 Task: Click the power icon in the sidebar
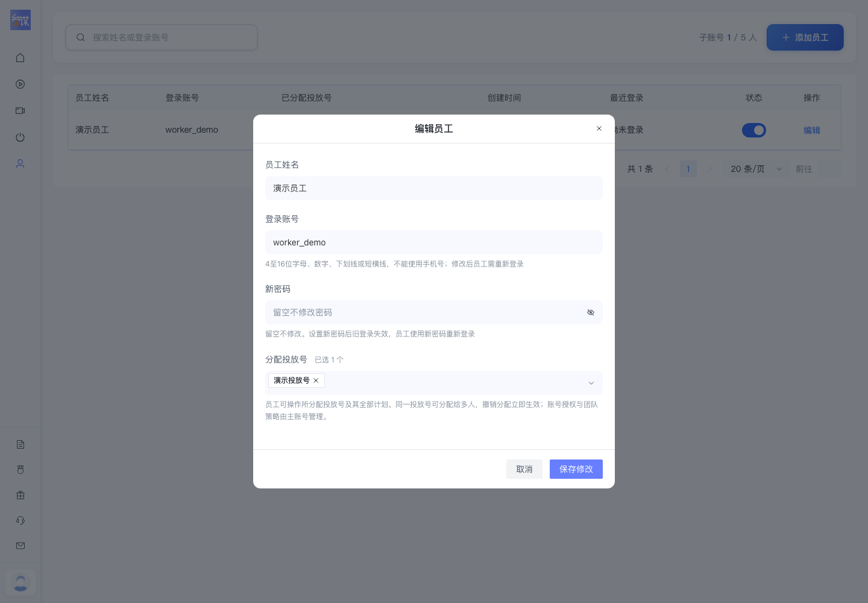(x=20, y=137)
